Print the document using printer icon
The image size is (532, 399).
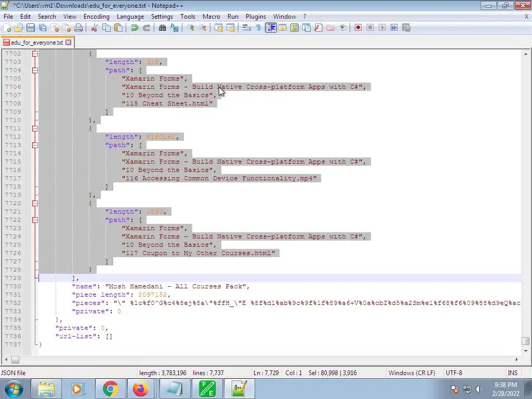coord(78,28)
